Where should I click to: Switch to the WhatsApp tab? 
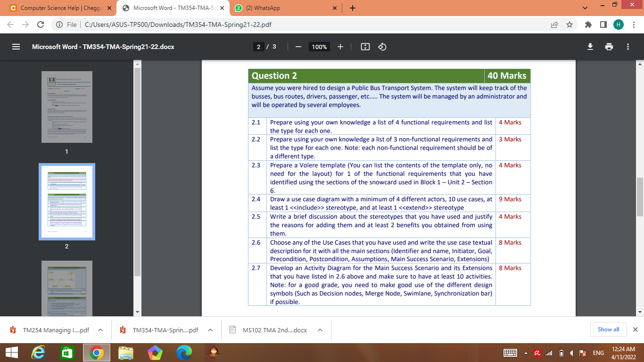(x=286, y=8)
